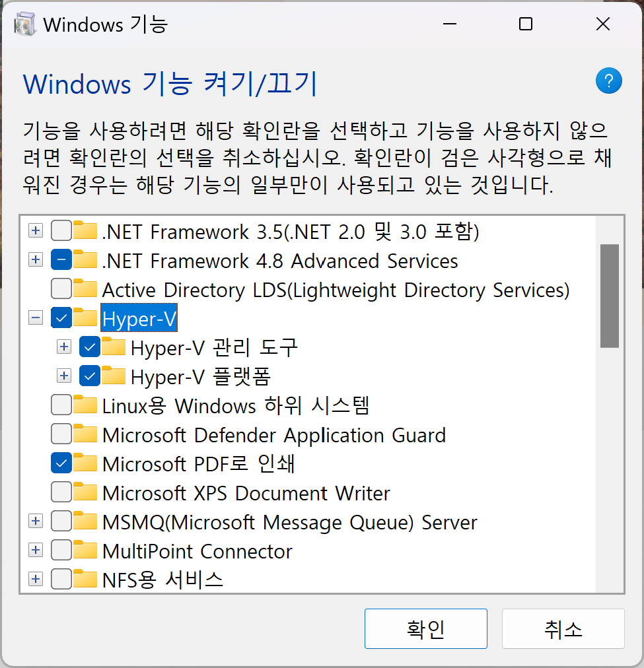The height and width of the screenshot is (668, 644).
Task: Collapse the Hyper-V tree node
Action: [35, 317]
